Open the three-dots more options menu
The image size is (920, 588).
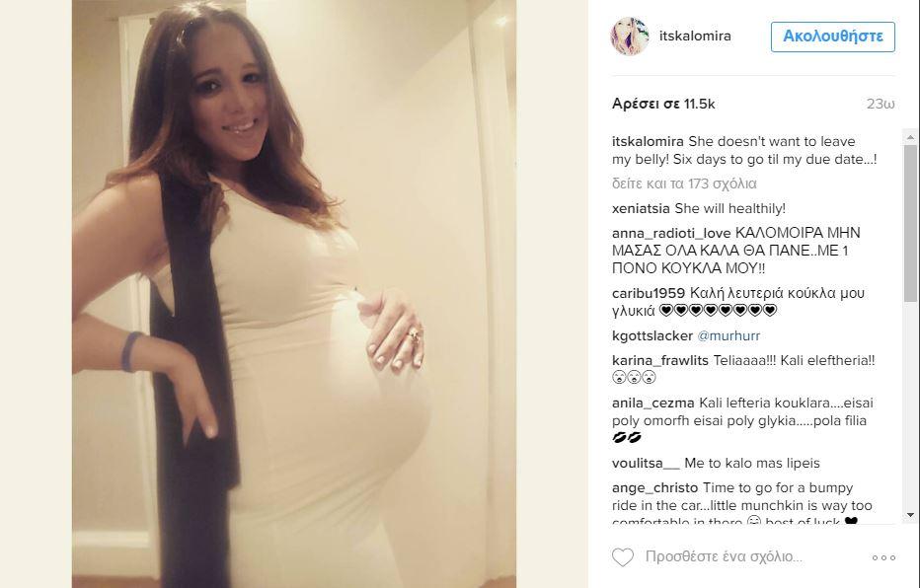coord(883,557)
